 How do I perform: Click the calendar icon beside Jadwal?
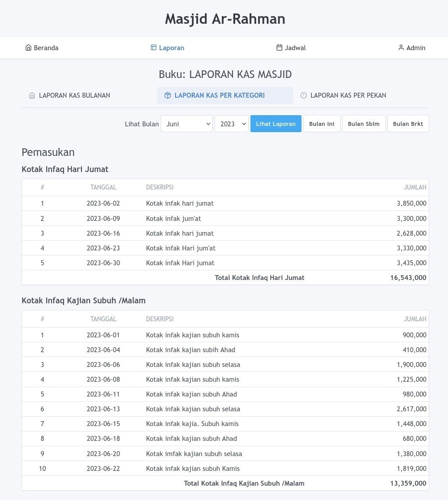point(279,47)
